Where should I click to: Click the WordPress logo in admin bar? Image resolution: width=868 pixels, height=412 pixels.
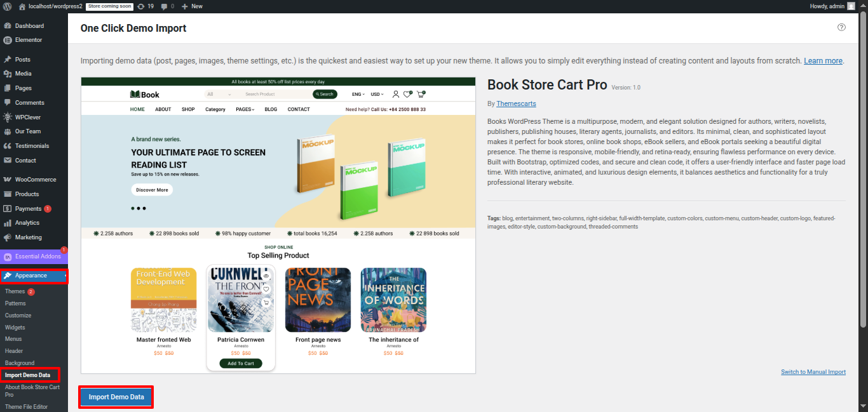[7, 6]
